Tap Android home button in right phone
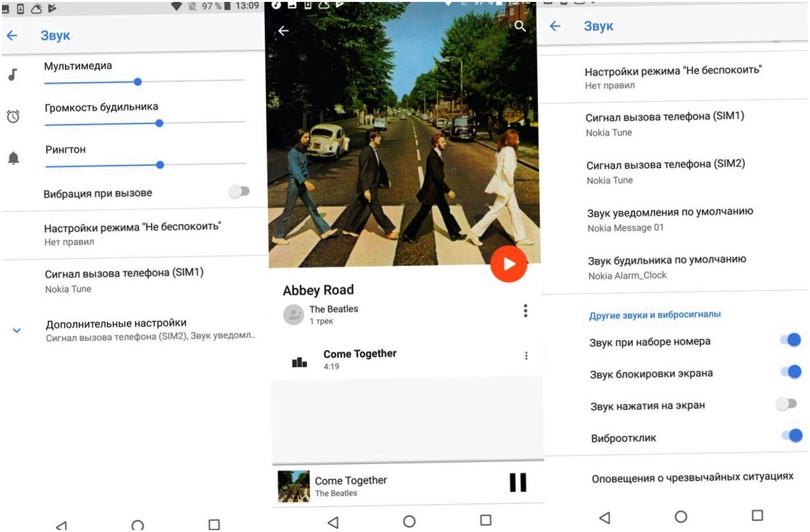 [x=681, y=516]
